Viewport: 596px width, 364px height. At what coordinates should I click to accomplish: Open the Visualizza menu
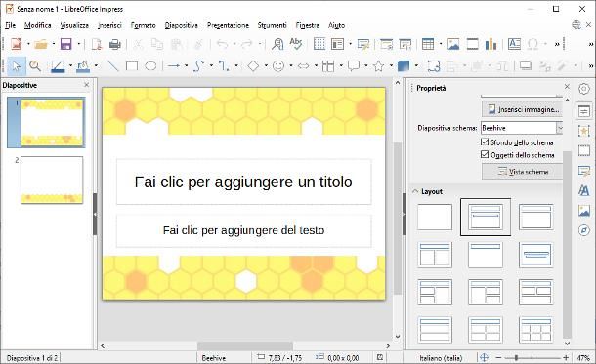coord(74,25)
